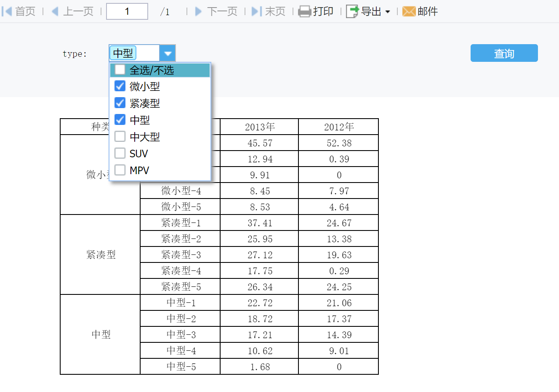The image size is (559, 392).
Task: Select the value 19.63
Action: (x=338, y=254)
